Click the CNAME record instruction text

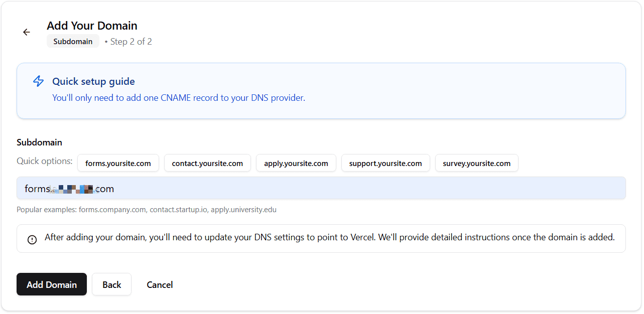[179, 98]
